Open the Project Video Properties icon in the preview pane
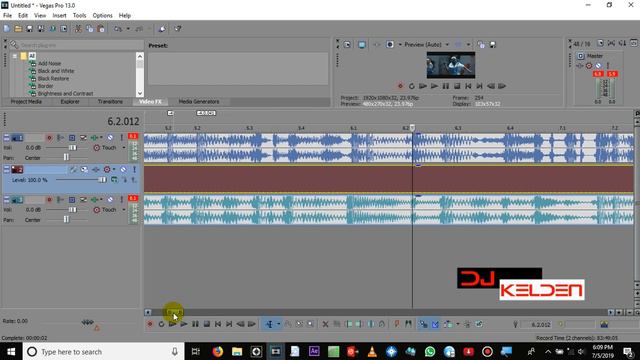 (347, 44)
